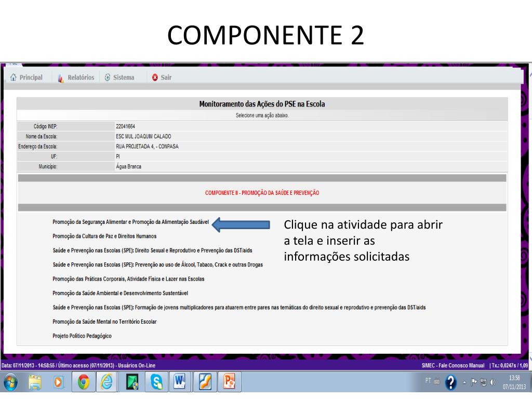Click school name ESC MUL JOAQUIM CALADO

pos(143,137)
